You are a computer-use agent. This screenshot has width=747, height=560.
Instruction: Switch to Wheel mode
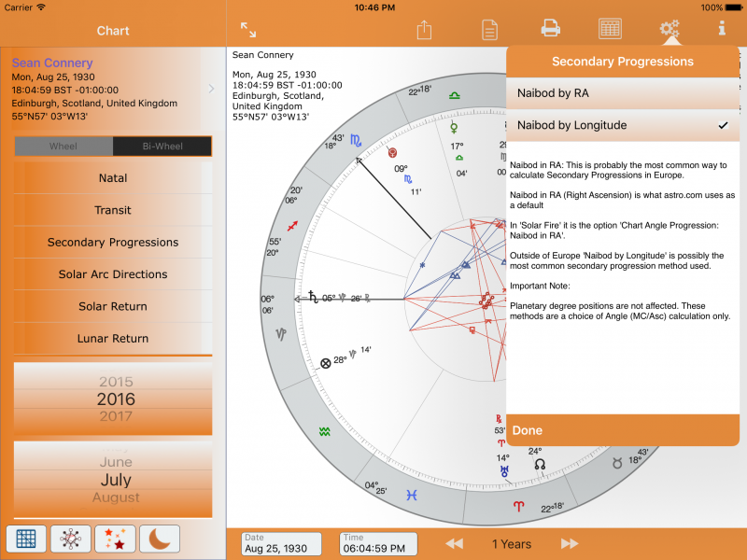63,147
